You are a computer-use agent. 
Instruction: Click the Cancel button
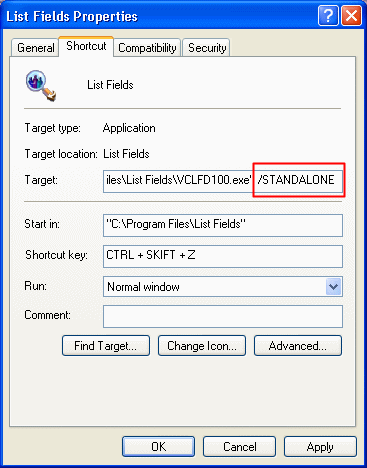click(x=239, y=447)
